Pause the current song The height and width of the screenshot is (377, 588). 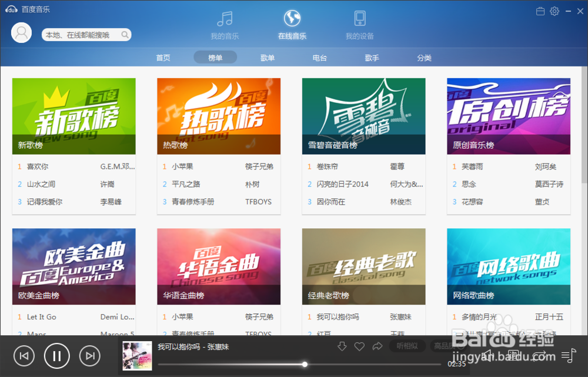point(56,356)
